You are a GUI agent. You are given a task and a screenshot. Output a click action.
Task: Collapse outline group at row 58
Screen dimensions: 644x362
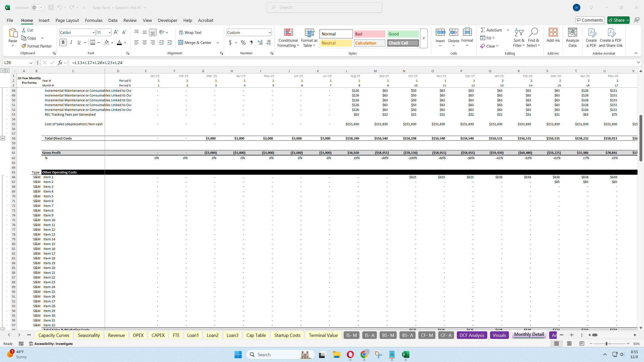point(3,138)
